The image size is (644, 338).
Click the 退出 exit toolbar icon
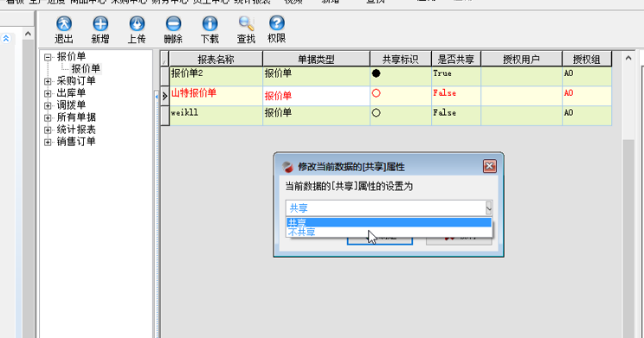[64, 24]
